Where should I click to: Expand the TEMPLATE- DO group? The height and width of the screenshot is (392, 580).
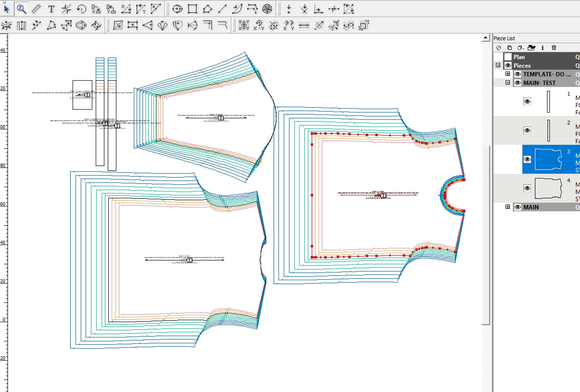(x=507, y=74)
